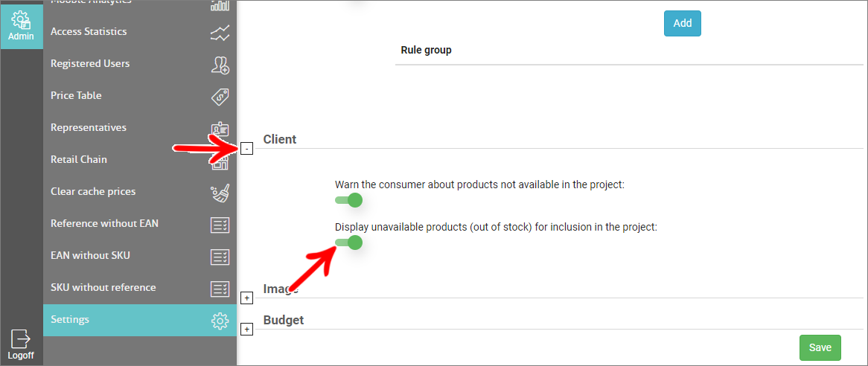Click the Budget section heading
Screen dimensions: 868x366
coord(284,320)
